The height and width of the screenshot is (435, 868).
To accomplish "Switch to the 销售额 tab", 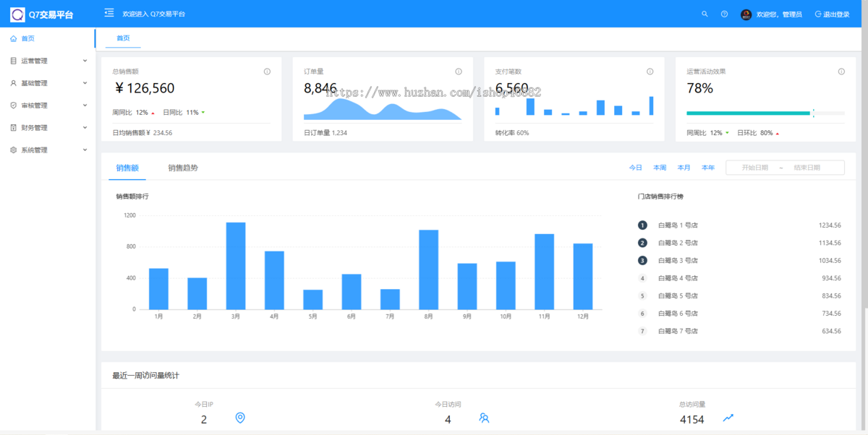I will 127,168.
